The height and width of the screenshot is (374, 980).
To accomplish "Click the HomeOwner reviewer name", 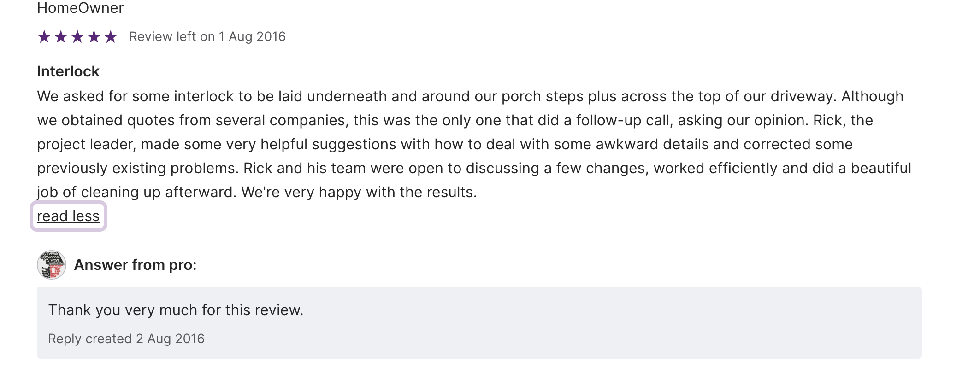I will click(80, 8).
